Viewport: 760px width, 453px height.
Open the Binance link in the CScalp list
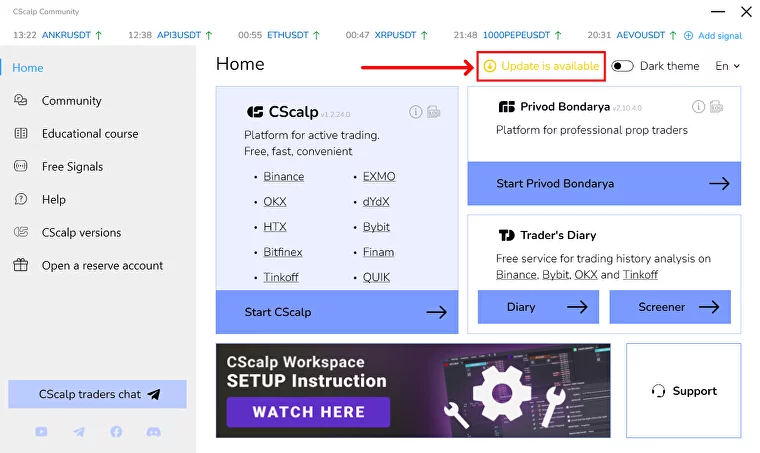(x=284, y=177)
